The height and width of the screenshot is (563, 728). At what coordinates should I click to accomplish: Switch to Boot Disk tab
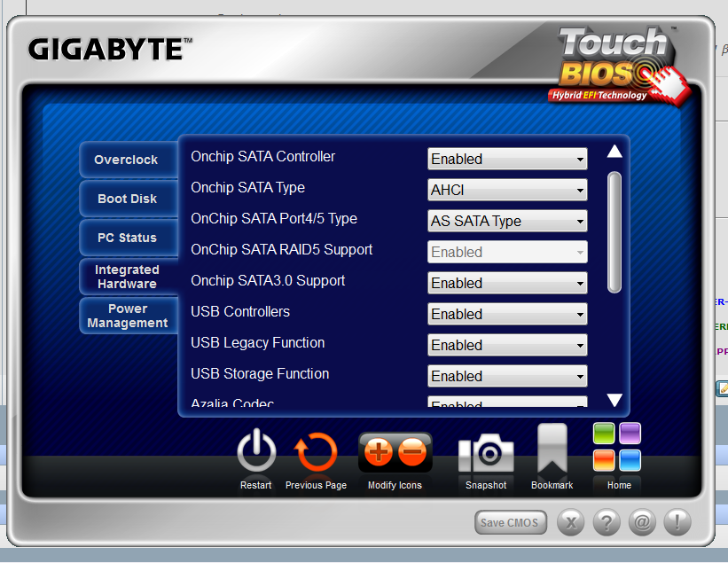[x=129, y=199]
